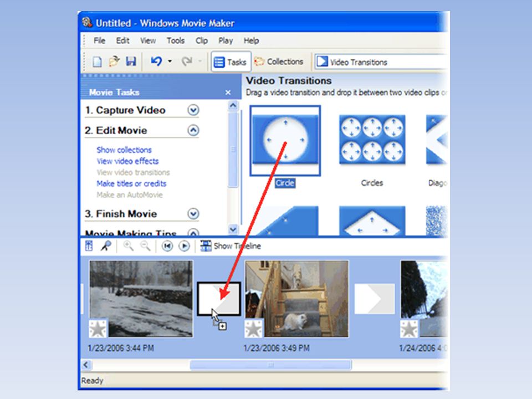This screenshot has height=399, width=532.
Task: Open the View menu
Action: [149, 40]
